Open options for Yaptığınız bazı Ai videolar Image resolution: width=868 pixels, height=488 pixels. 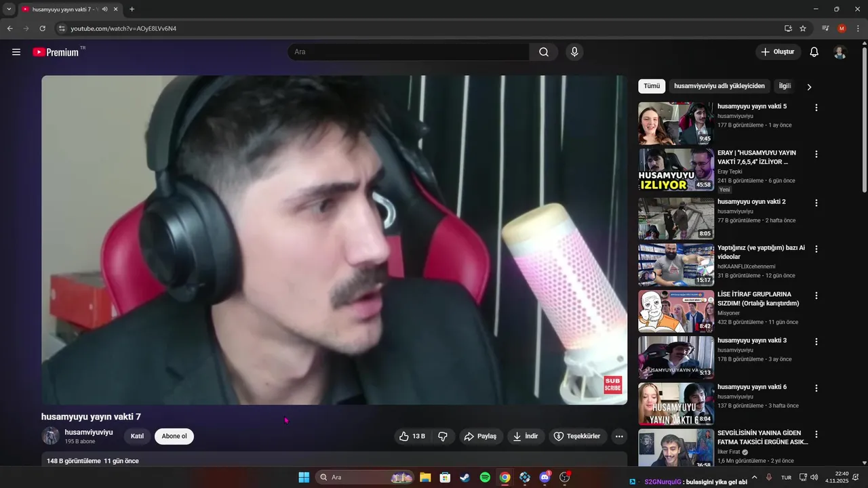(x=816, y=249)
